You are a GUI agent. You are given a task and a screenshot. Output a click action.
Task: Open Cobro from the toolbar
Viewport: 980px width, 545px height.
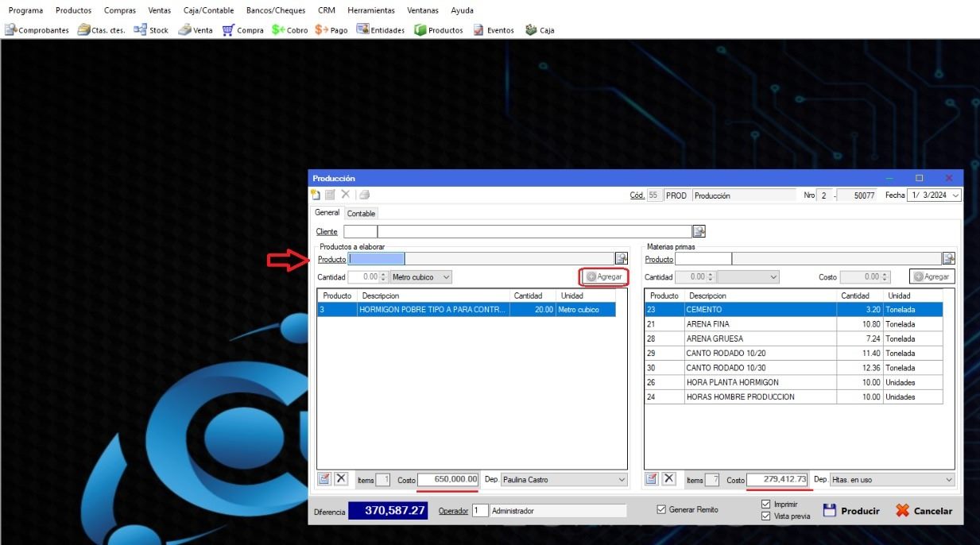[x=289, y=30]
